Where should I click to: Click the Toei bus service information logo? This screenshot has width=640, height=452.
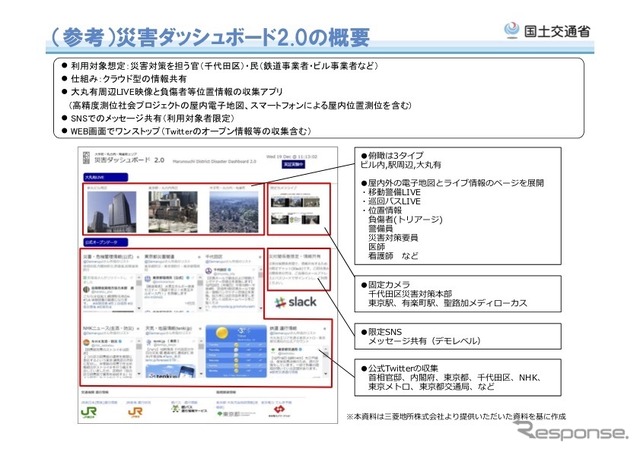click(189, 409)
